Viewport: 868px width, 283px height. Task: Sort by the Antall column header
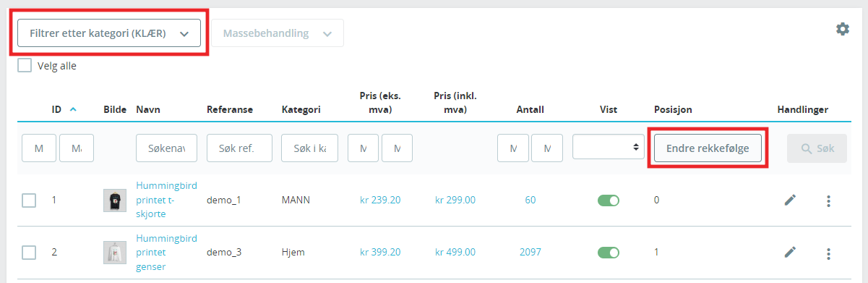[x=530, y=110]
